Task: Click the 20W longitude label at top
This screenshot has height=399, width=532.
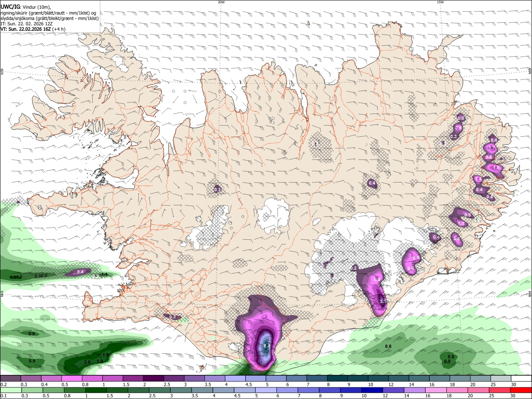Action: 221,2
